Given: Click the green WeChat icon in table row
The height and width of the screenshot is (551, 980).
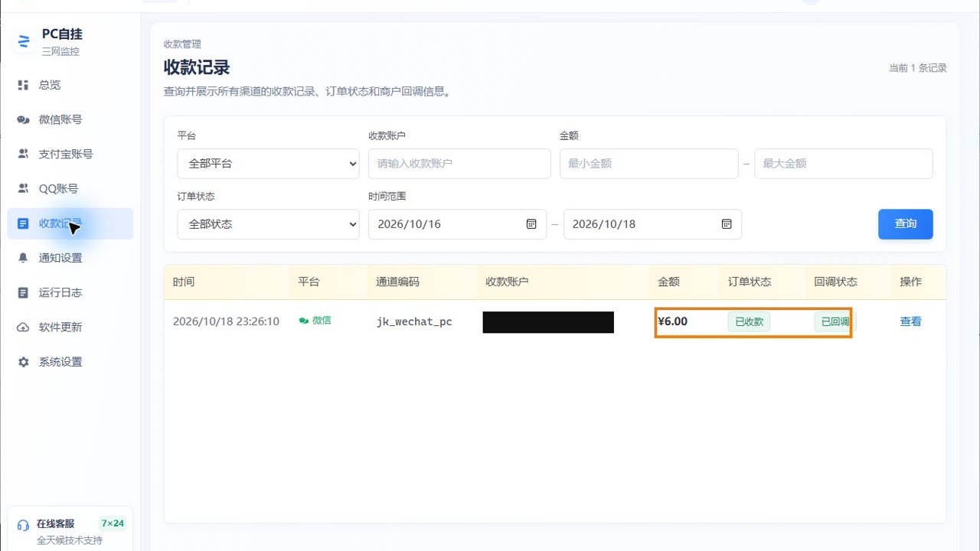Looking at the screenshot, I should [x=304, y=321].
